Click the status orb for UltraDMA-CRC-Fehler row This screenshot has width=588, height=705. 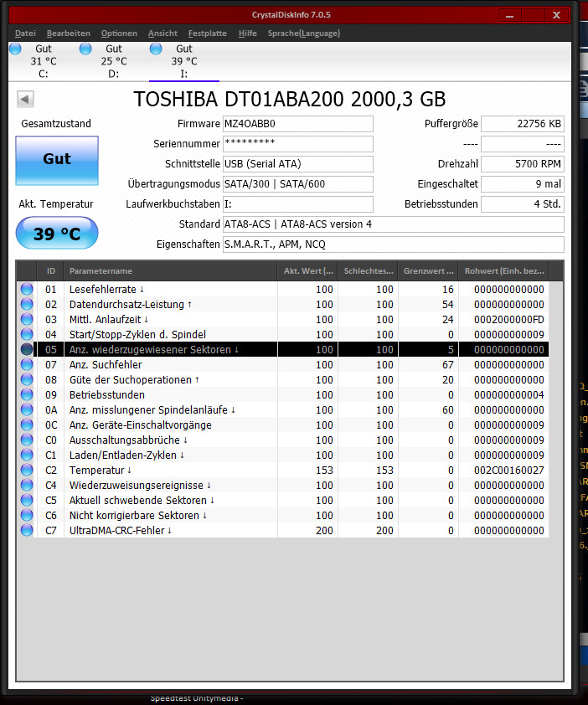[x=27, y=530]
